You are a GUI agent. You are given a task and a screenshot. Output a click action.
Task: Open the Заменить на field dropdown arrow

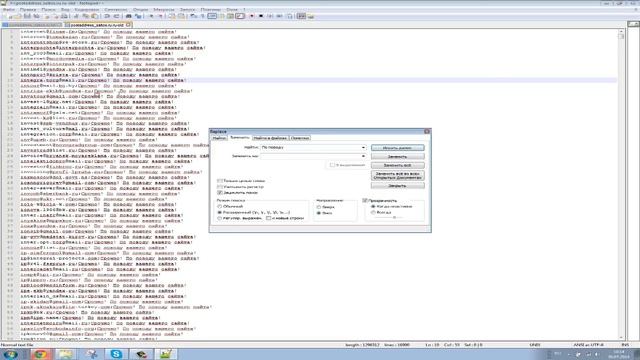[x=363, y=156]
